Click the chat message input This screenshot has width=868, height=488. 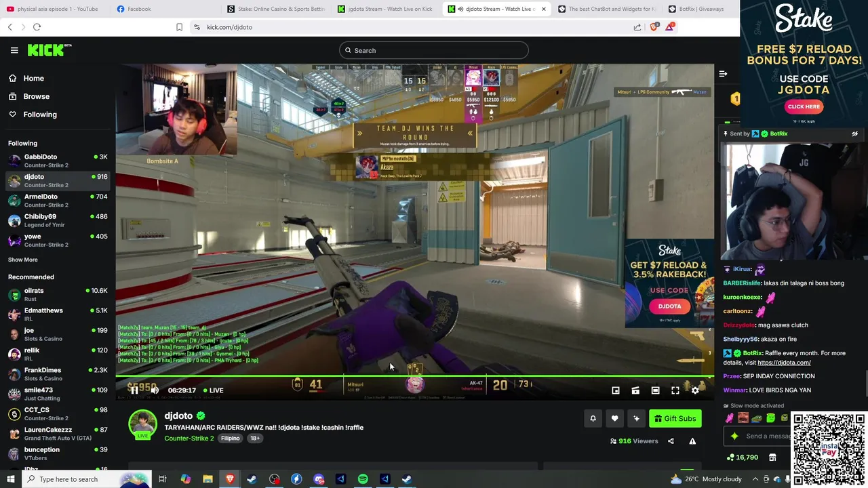point(756,436)
